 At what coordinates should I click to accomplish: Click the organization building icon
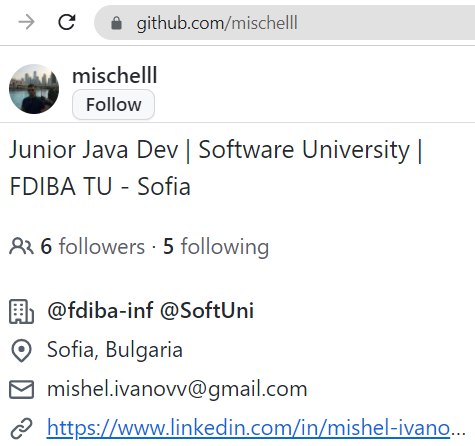(21, 311)
